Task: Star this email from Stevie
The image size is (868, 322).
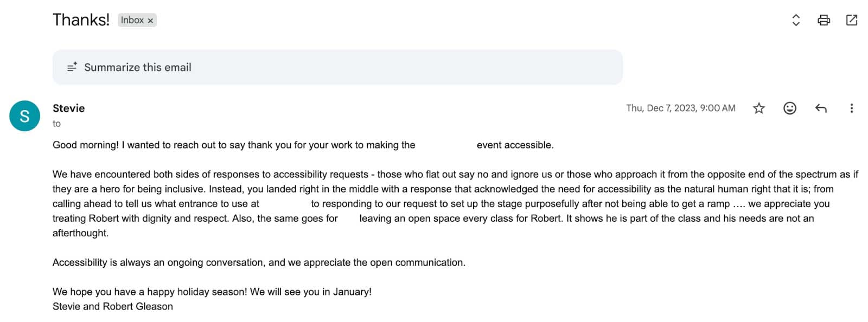Action: 758,108
